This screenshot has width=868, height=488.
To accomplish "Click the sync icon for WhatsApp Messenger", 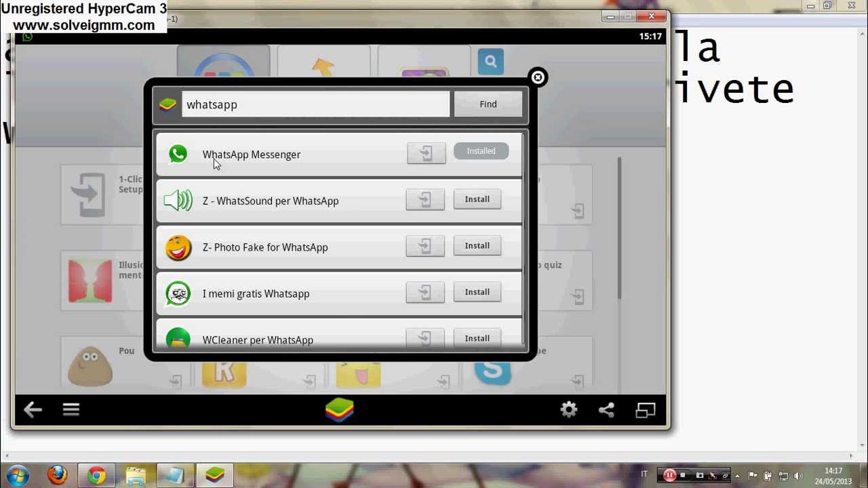I will [x=426, y=153].
